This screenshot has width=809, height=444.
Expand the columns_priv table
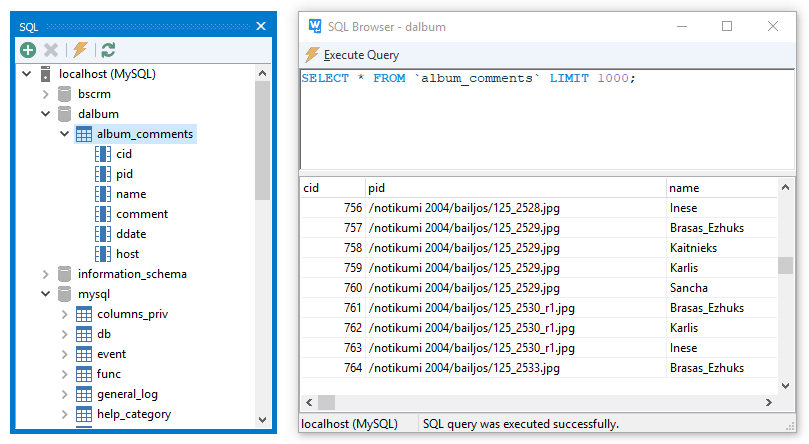(65, 314)
